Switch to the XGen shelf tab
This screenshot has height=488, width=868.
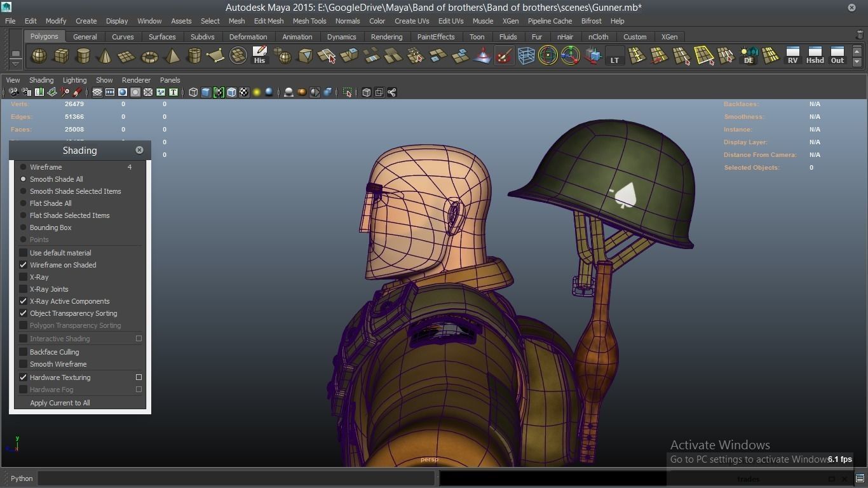669,37
